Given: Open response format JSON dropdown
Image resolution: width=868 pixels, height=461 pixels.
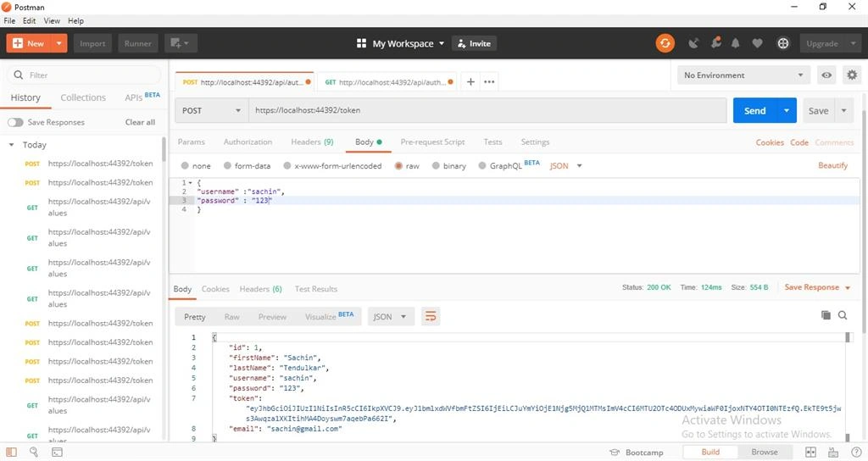Looking at the screenshot, I should pos(391,317).
